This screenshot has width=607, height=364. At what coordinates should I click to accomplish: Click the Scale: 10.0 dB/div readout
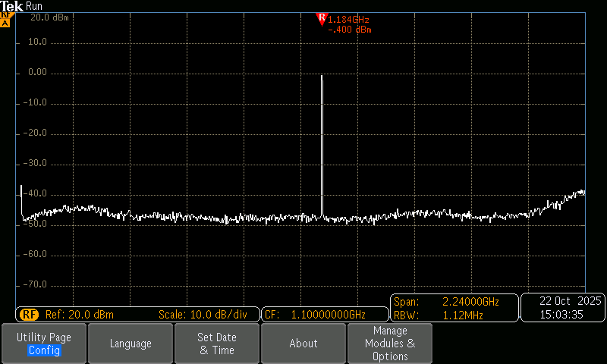point(203,315)
